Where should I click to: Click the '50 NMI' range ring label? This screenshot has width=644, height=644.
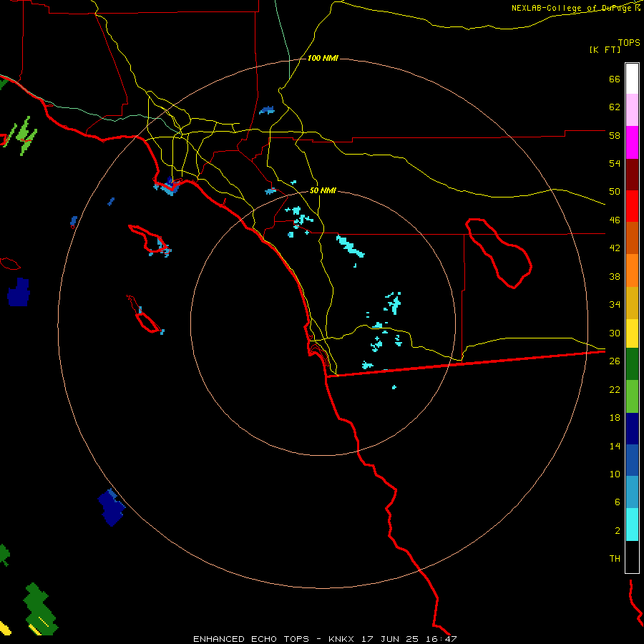coord(323,190)
